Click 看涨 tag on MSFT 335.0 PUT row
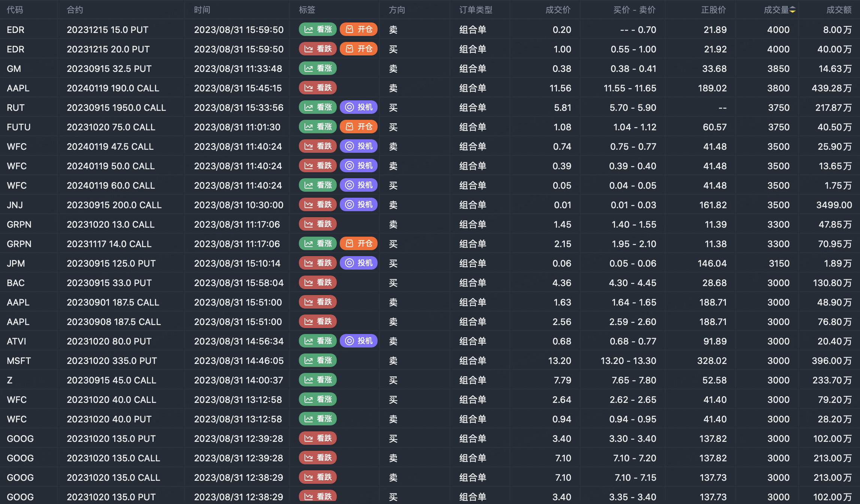The width and height of the screenshot is (860, 504). (318, 361)
